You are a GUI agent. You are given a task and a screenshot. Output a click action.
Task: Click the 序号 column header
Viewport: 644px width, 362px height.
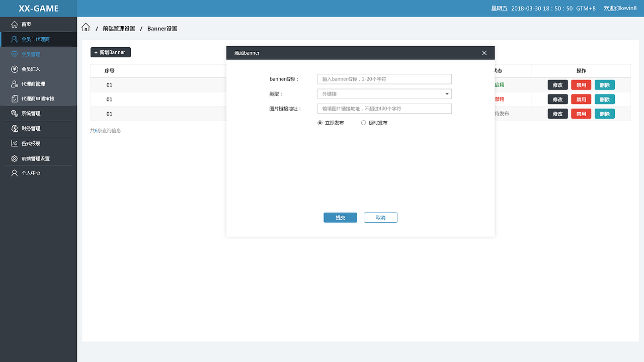tap(109, 71)
